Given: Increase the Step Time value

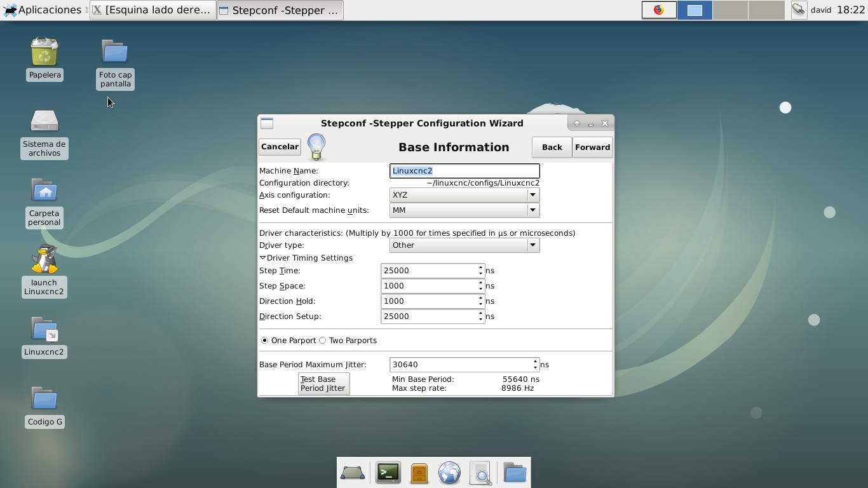Looking at the screenshot, I should click(480, 268).
